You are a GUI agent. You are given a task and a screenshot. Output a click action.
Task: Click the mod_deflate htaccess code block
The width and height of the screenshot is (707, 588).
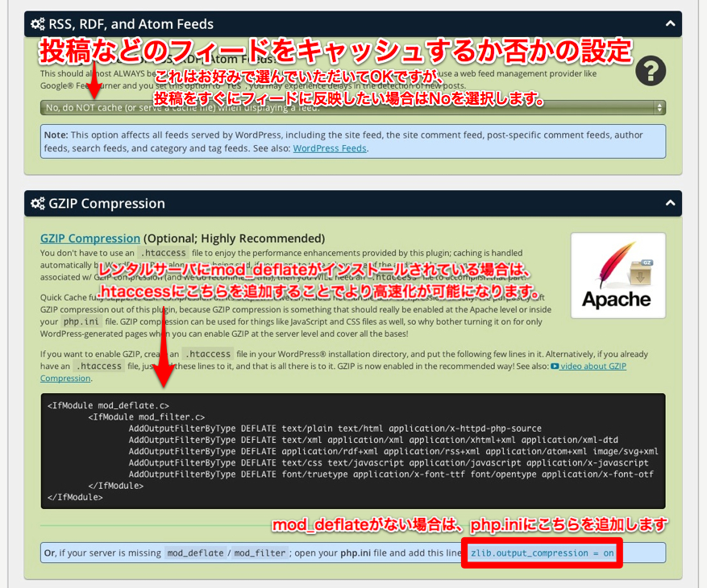(353, 451)
